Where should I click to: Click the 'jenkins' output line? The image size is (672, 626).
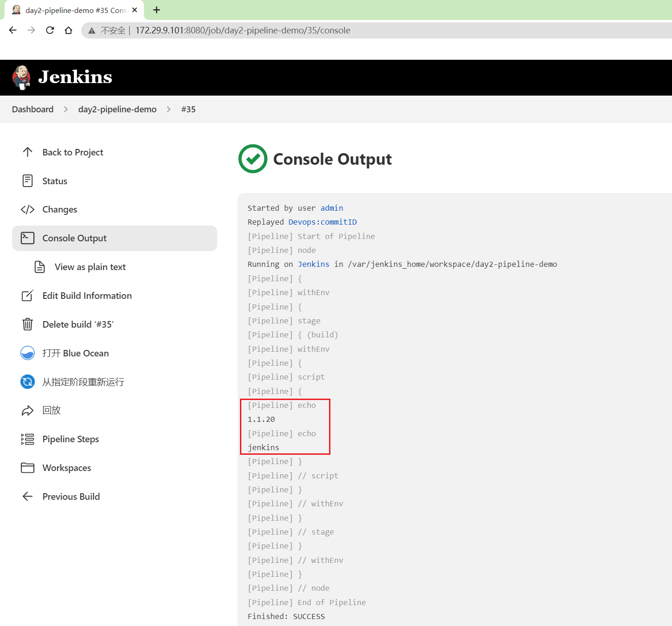point(263,447)
